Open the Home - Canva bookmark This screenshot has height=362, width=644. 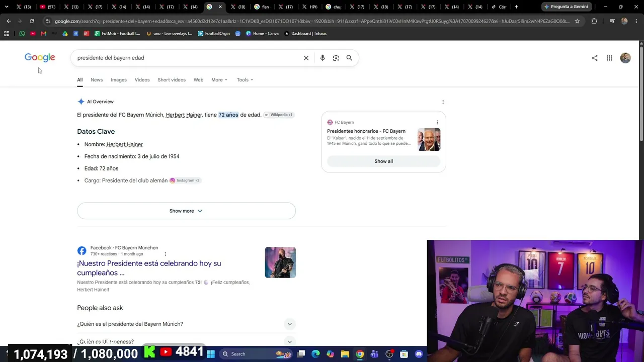(x=262, y=33)
